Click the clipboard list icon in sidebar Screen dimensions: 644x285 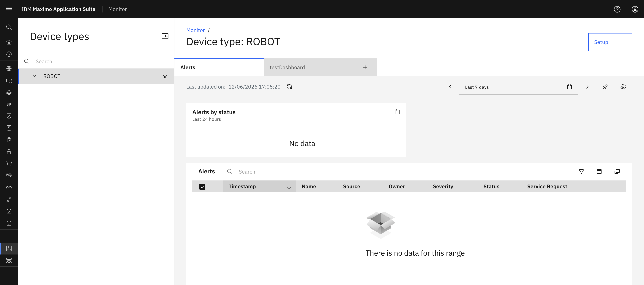(9, 223)
